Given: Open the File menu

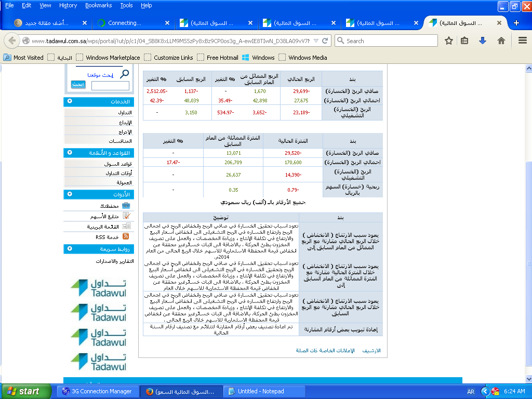Looking at the screenshot, I should (9, 5).
